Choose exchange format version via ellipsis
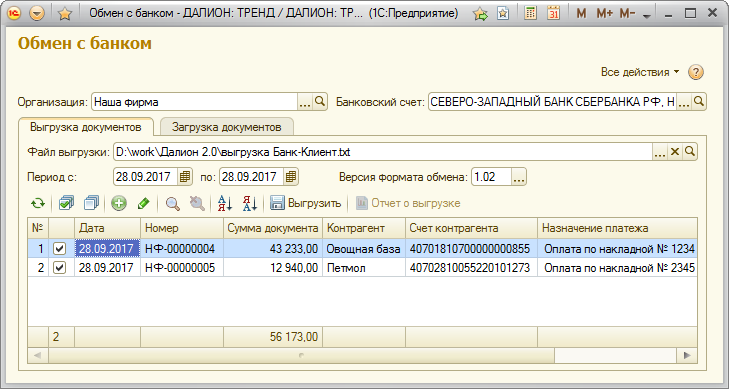This screenshot has width=729, height=389. tap(519, 177)
